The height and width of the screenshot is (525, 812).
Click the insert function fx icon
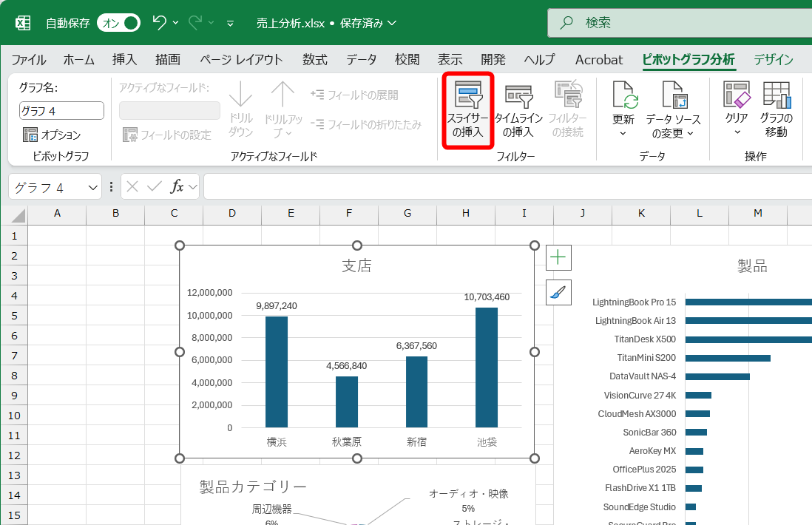point(177,186)
